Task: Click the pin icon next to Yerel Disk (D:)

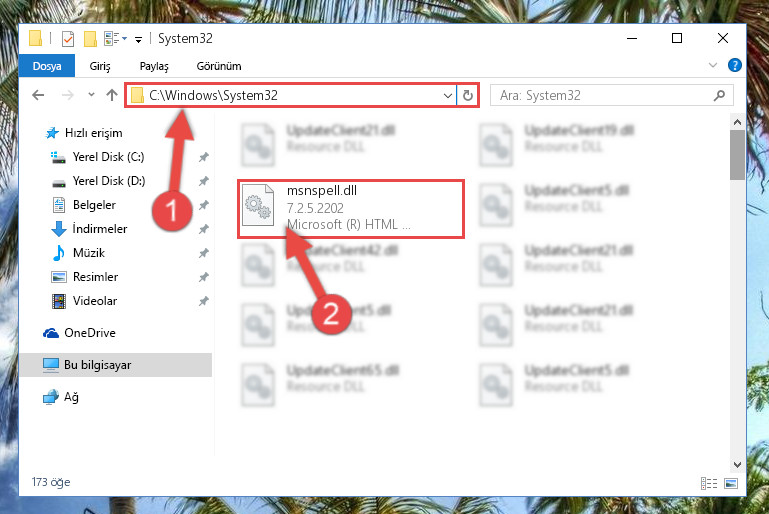Action: 204,181
